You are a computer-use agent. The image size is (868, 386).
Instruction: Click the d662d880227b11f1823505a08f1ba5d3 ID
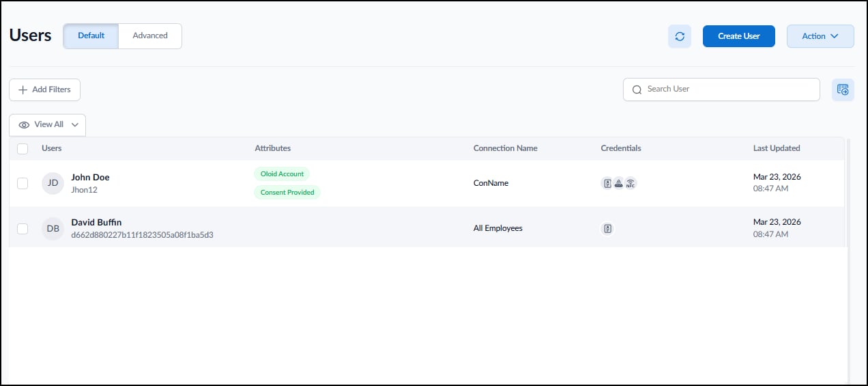coord(142,235)
